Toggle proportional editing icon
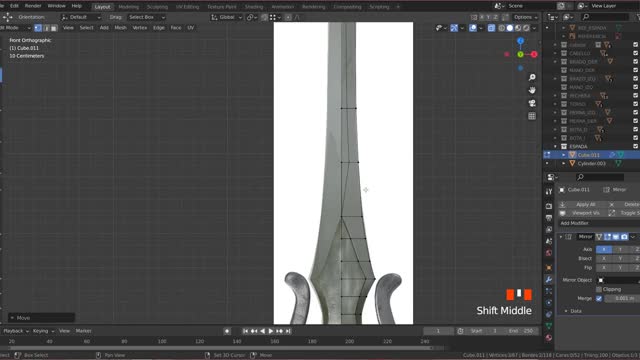The width and height of the screenshot is (640, 360). click(288, 17)
